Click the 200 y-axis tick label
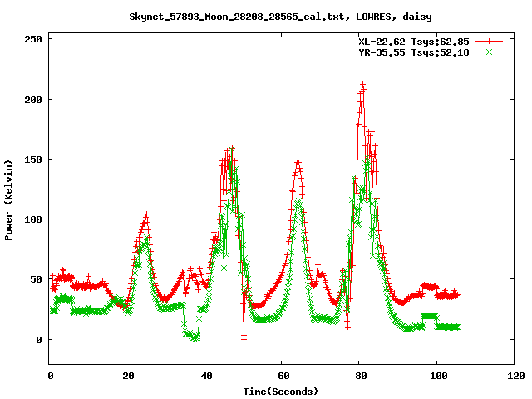Image resolution: width=532 pixels, height=399 pixels. coord(33,100)
